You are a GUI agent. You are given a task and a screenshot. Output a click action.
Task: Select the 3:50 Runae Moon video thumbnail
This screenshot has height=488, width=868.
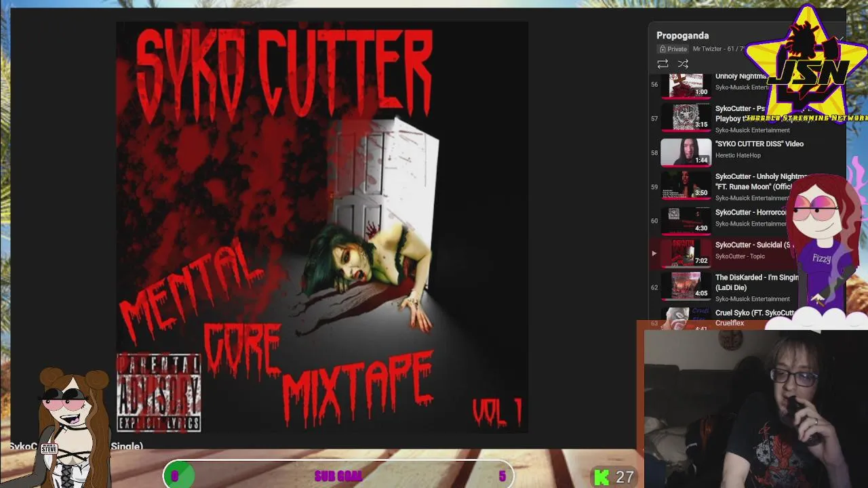686,185
